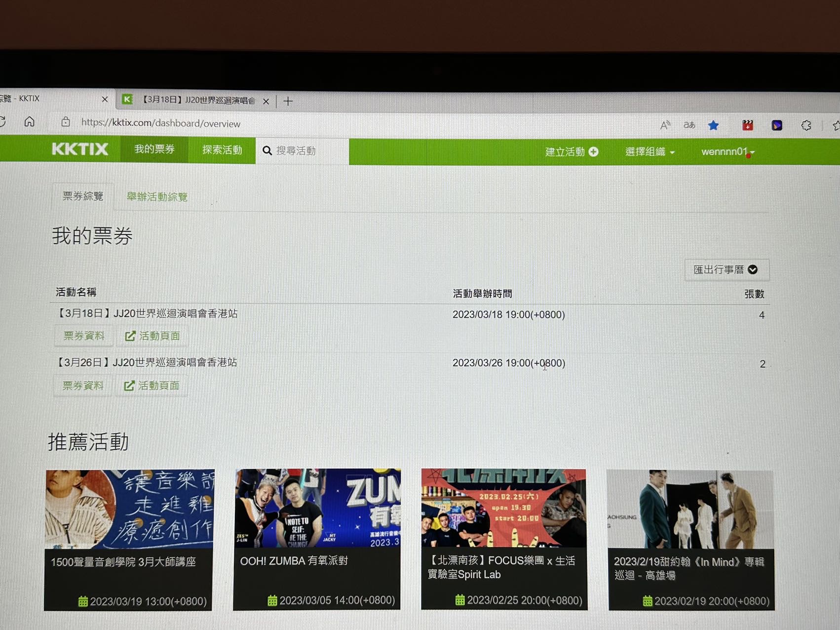
Task: Switch to the 舉辦活動綜覽 tab
Action: pyautogui.click(x=156, y=197)
